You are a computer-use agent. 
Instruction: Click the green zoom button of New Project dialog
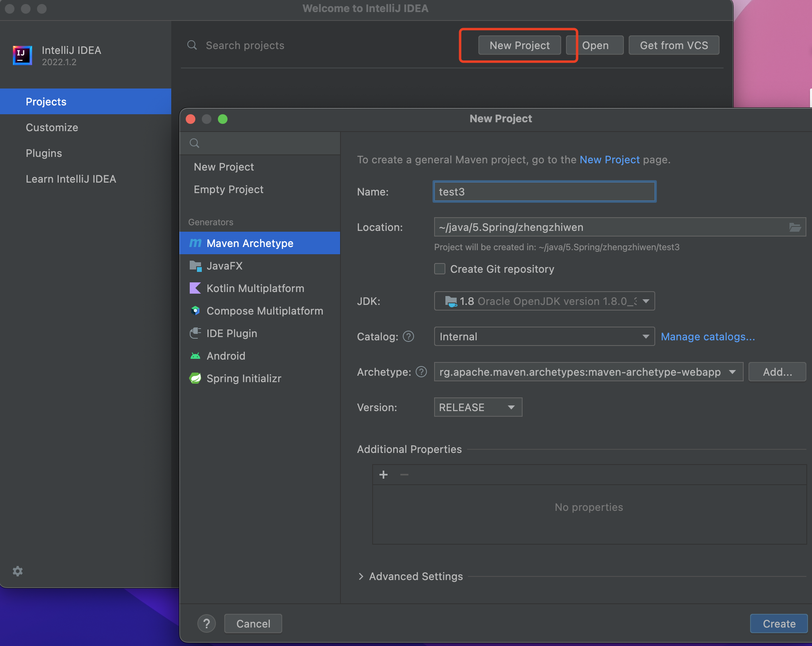point(223,119)
